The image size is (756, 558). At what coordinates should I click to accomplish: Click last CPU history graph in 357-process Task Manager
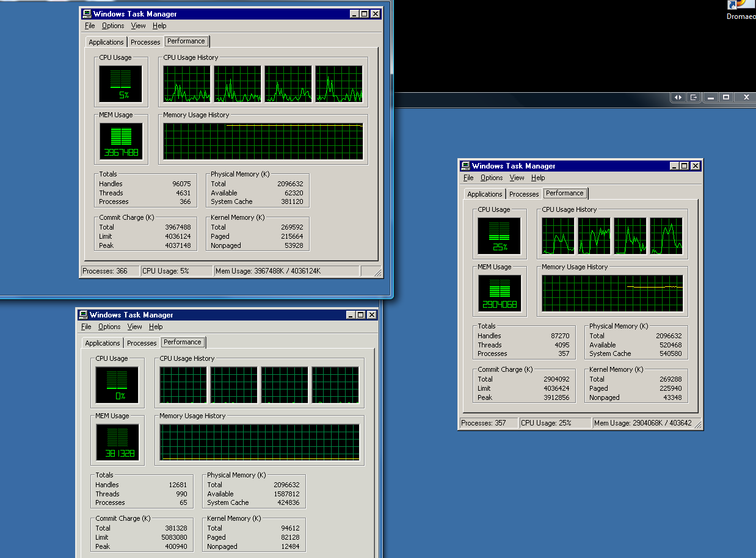[666, 236]
